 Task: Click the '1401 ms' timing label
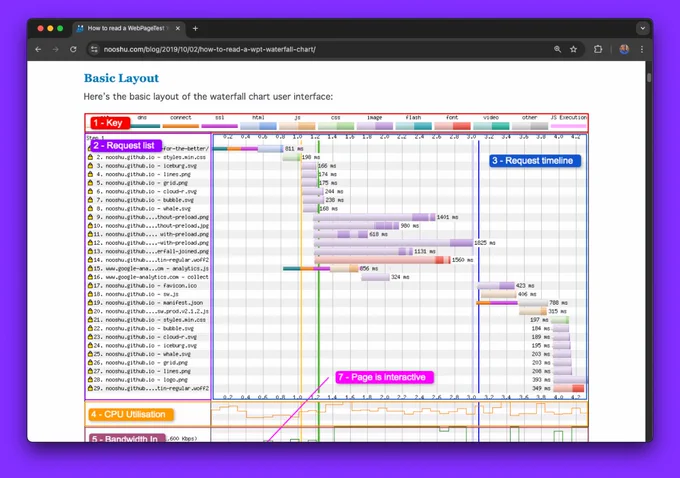coord(448,217)
